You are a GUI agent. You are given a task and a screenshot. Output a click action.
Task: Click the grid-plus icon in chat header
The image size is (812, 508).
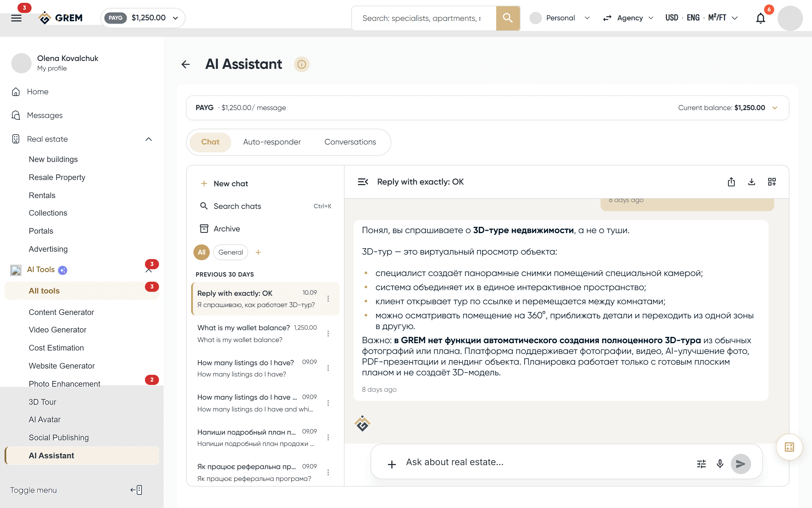point(772,182)
